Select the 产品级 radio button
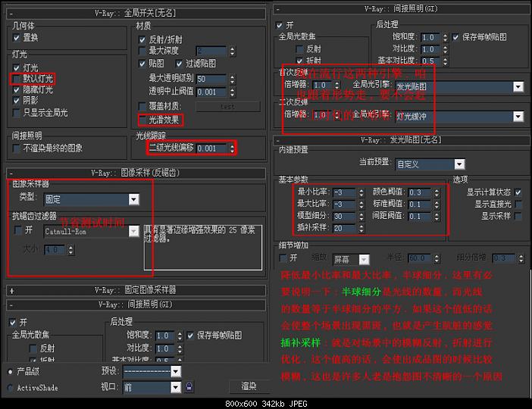Screen dimensions: 532x409 10,372
